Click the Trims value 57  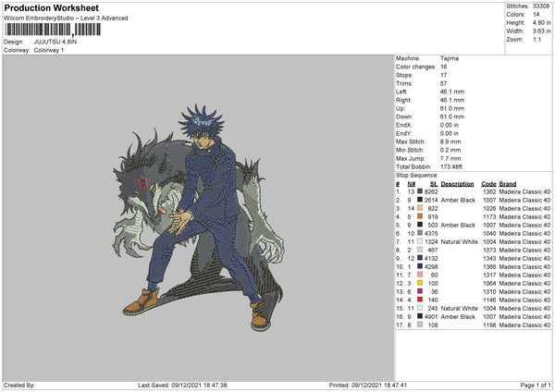click(x=443, y=83)
